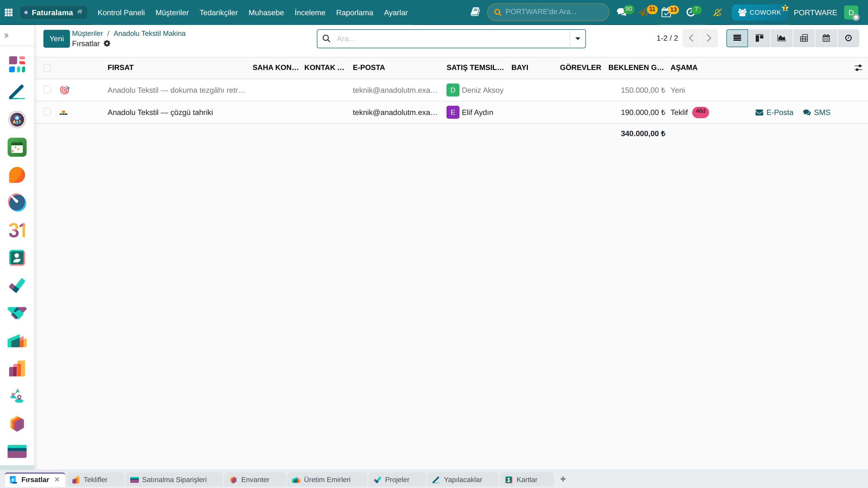The width and height of the screenshot is (868, 488).
Task: Check the dokuma tezgâhı opportunity row checkbox
Action: pyautogui.click(x=47, y=89)
